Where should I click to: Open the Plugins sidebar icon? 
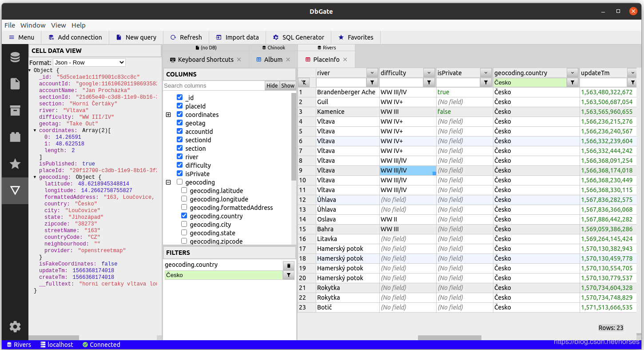pos(15,137)
